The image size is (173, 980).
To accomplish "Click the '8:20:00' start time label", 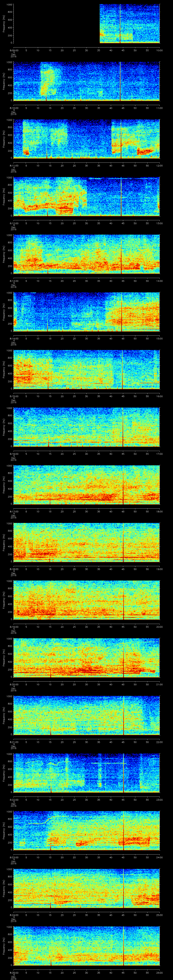I will pos(14,684).
